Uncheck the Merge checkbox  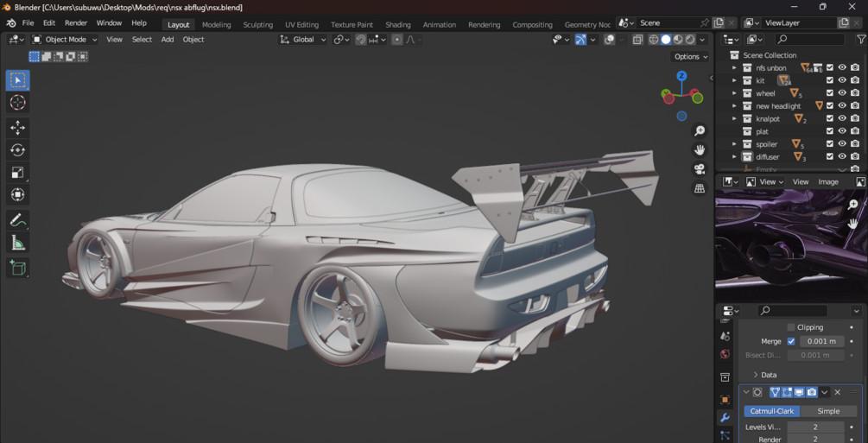(791, 341)
